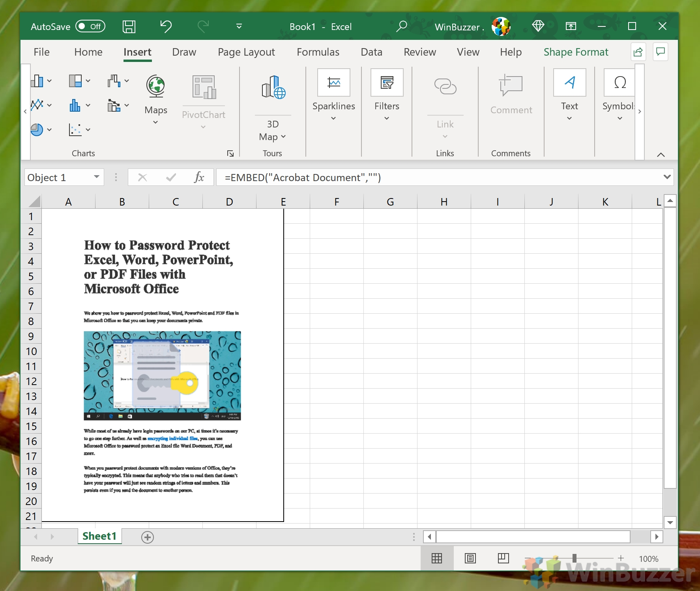The height and width of the screenshot is (591, 700).
Task: Toggle AutoSave on
Action: [x=90, y=26]
